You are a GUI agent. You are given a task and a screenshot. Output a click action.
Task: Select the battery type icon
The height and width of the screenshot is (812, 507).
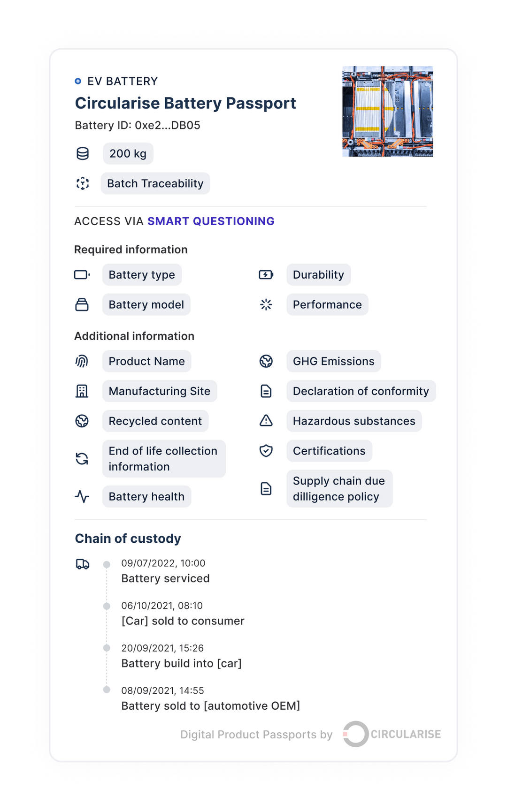[83, 275]
